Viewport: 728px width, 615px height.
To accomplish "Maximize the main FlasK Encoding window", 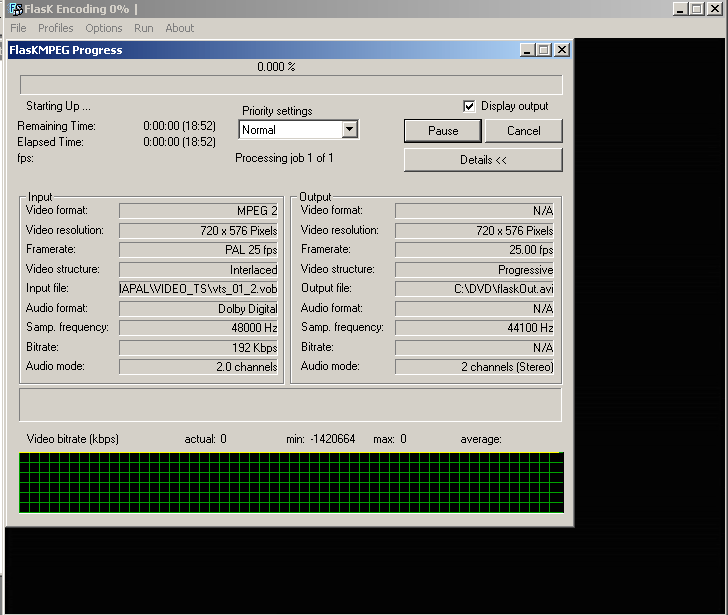I will (698, 9).
